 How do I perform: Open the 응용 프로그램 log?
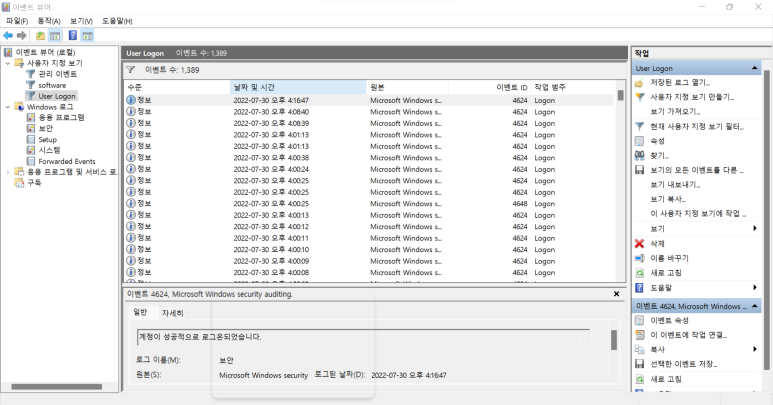tap(62, 117)
